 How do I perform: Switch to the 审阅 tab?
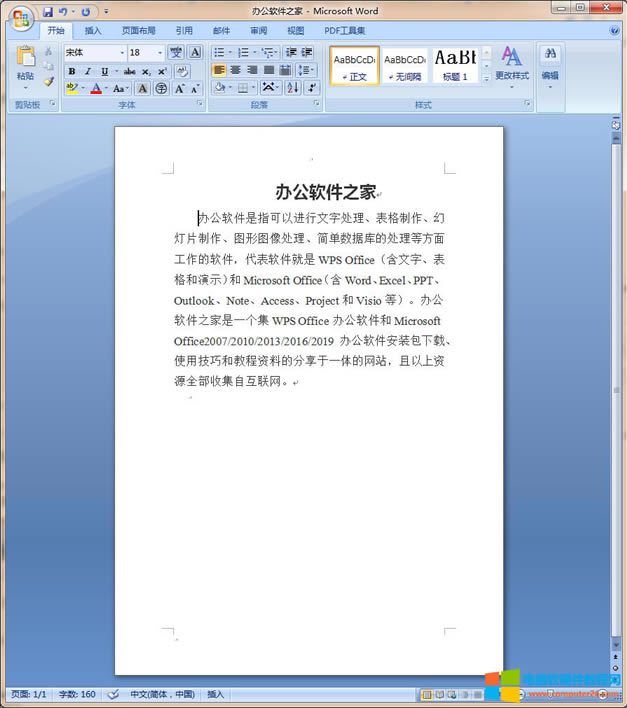[x=259, y=31]
